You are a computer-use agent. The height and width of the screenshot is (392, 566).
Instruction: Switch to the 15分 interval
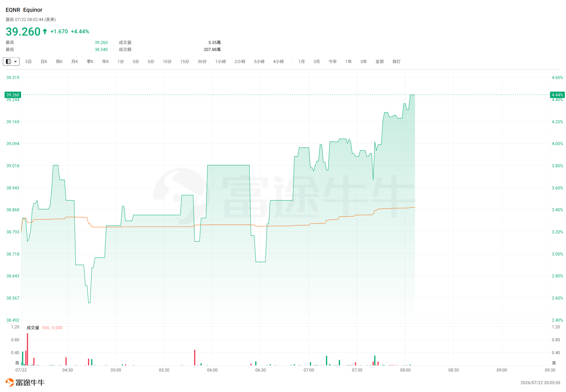click(185, 61)
